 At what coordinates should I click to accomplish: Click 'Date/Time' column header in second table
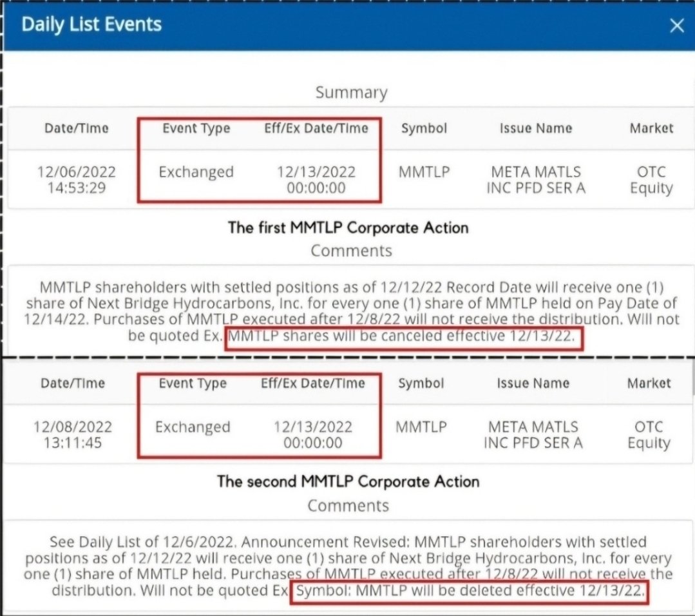[73, 383]
